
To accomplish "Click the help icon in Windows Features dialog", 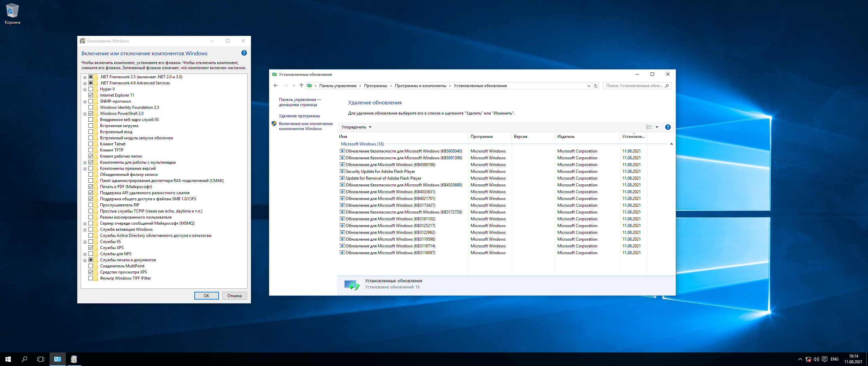I will coord(244,53).
